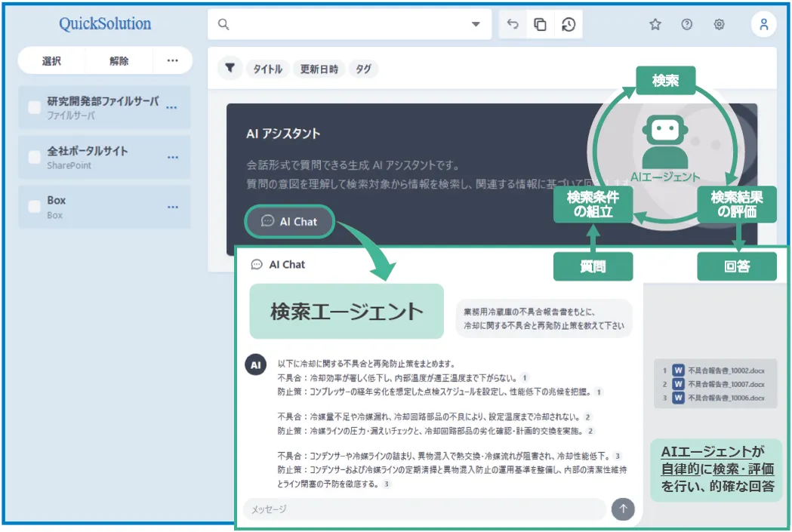Click the send message arrow
This screenshot has width=792, height=532.
point(623,509)
